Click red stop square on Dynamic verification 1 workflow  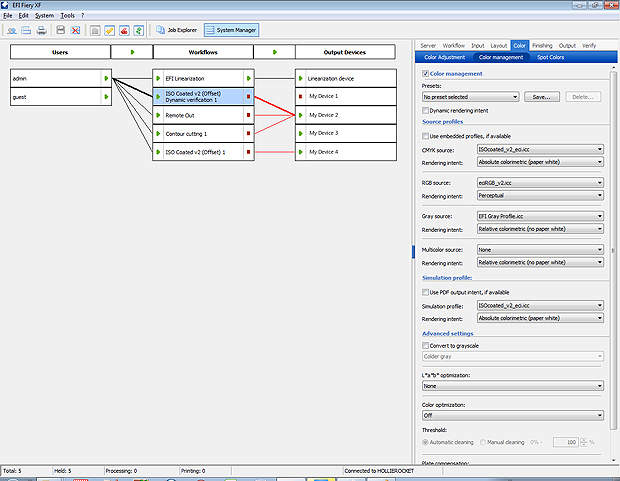click(248, 97)
